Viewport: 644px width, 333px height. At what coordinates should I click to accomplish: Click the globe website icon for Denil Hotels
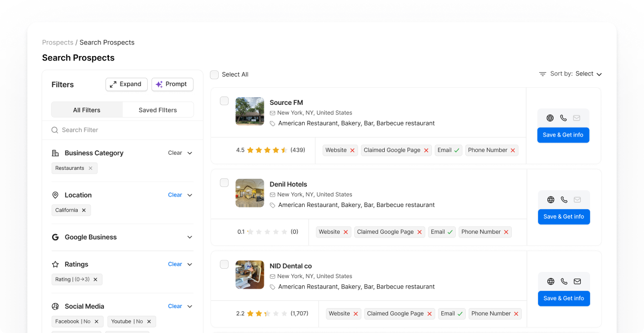point(551,200)
